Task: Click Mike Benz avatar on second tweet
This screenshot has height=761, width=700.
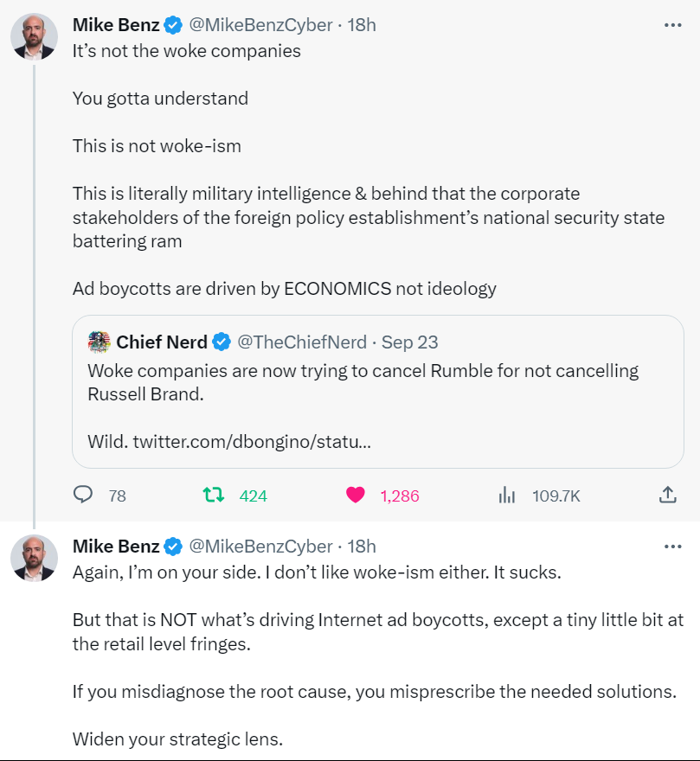Action: pyautogui.click(x=34, y=558)
